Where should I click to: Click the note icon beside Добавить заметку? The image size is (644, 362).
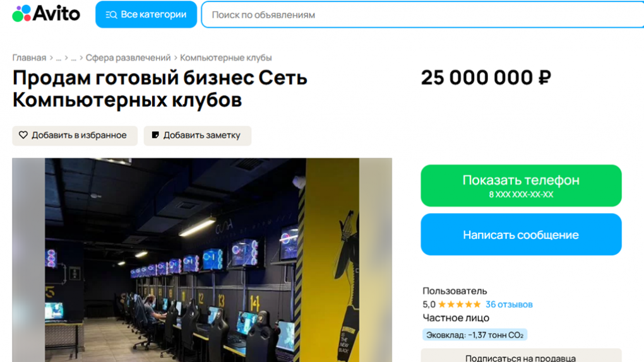pos(155,135)
